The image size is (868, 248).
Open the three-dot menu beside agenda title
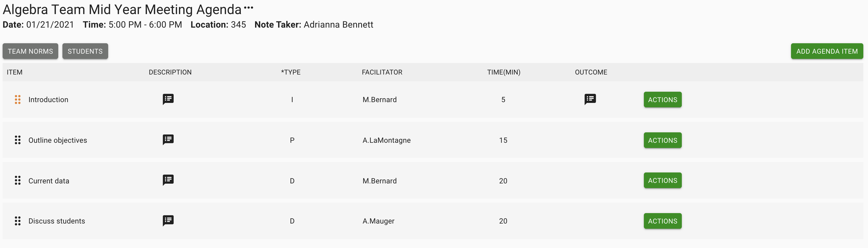(x=248, y=7)
